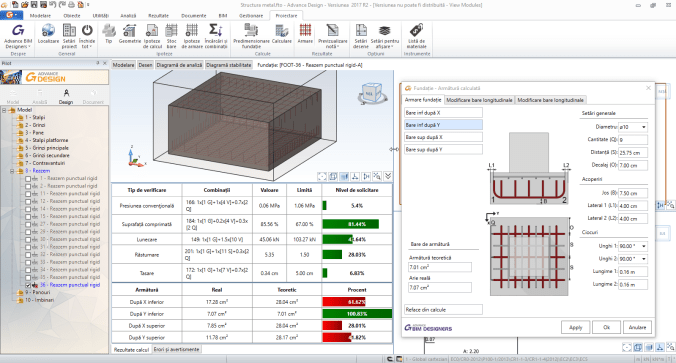Screen dimensions: 676x363
Task: Open the Unghi 1 dropdown
Action: point(644,246)
